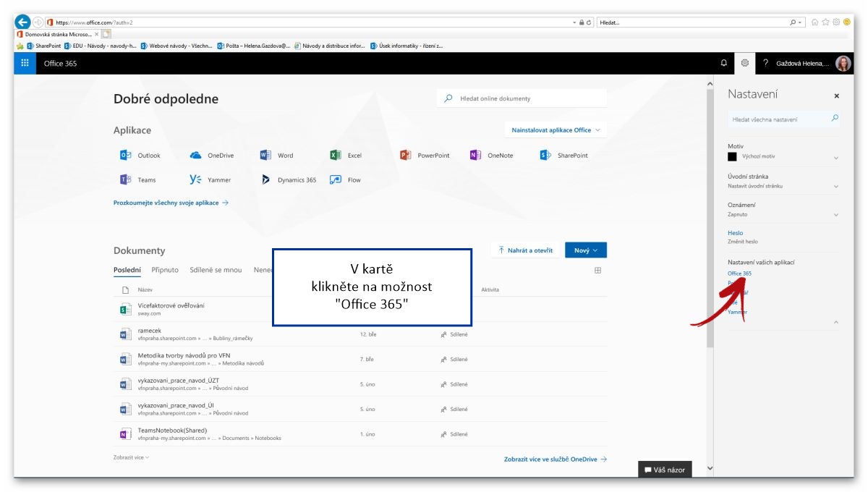Click the Váš názor feedback button
868x492 pixels.
[665, 470]
